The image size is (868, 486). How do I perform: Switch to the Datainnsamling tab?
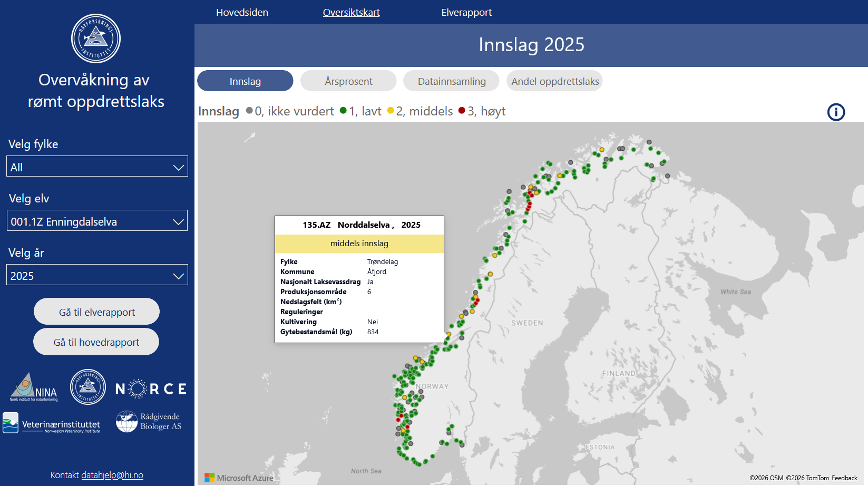pos(452,81)
